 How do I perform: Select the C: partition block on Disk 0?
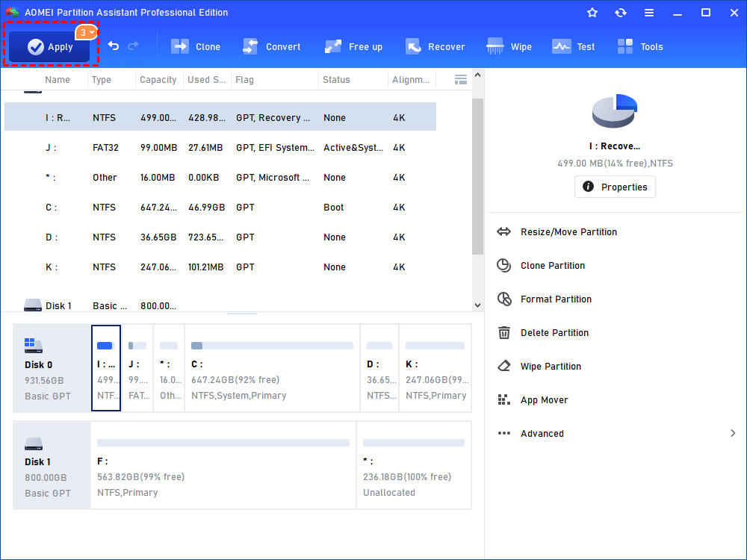click(x=272, y=368)
